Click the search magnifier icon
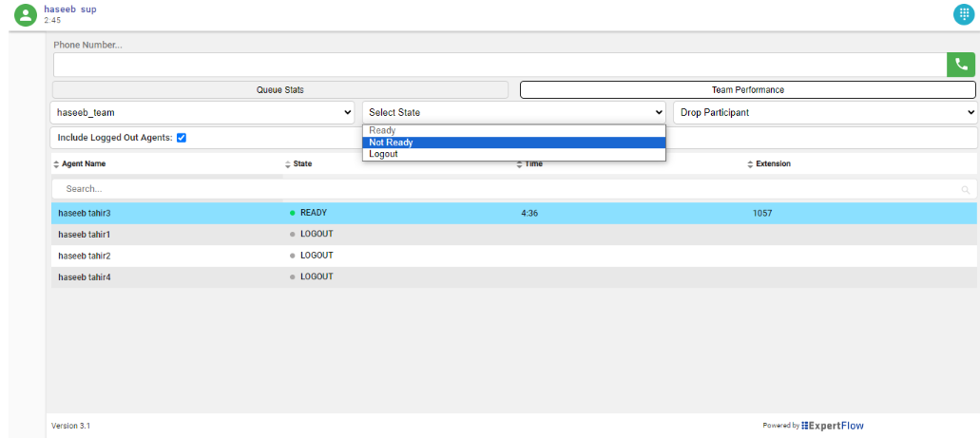Viewport: 980px width, 438px height. (x=966, y=190)
